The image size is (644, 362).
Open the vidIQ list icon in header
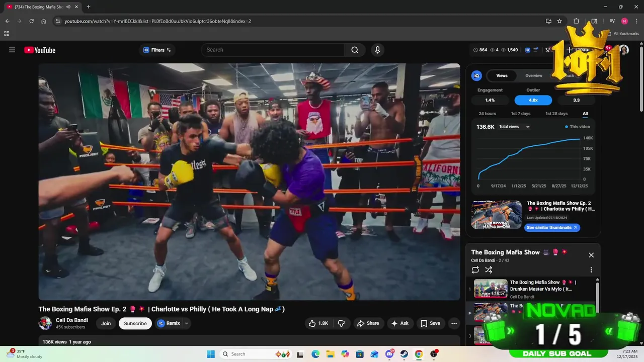point(536,50)
